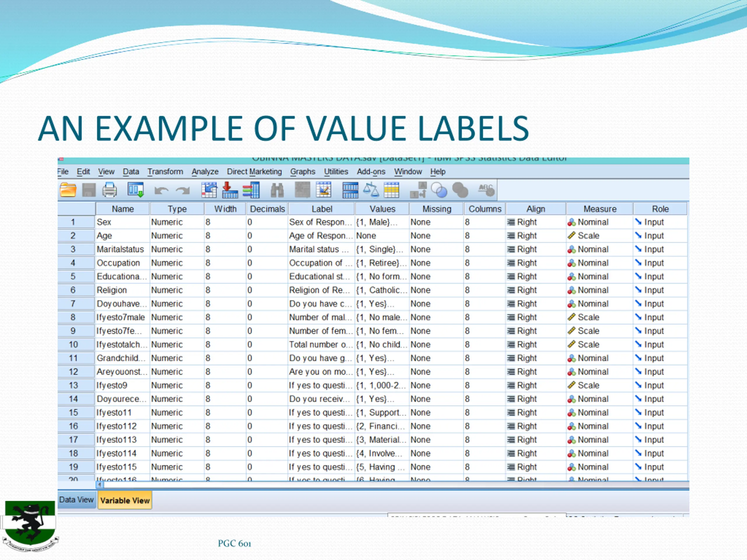
Task: Click the Go to case icon
Action: [x=209, y=190]
